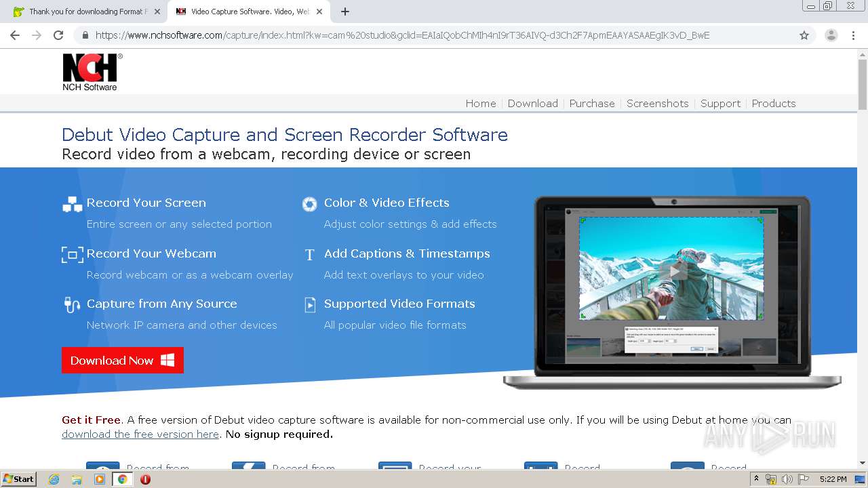Image resolution: width=868 pixels, height=488 pixels.
Task: Open the Windows Start menu
Action: 18,479
